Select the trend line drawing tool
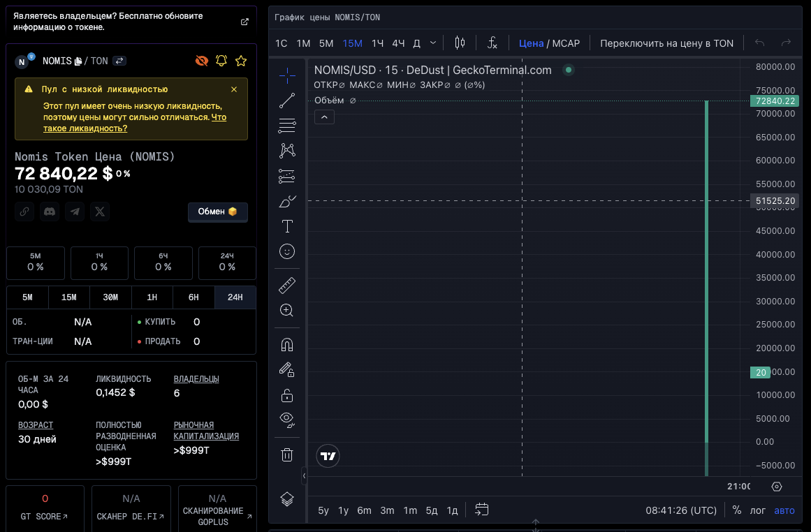 tap(287, 101)
